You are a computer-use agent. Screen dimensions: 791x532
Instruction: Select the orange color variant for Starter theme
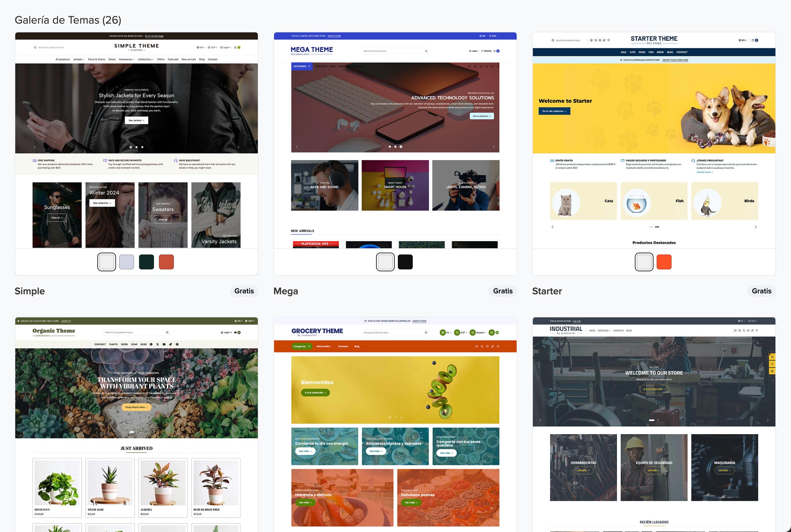[664, 262]
